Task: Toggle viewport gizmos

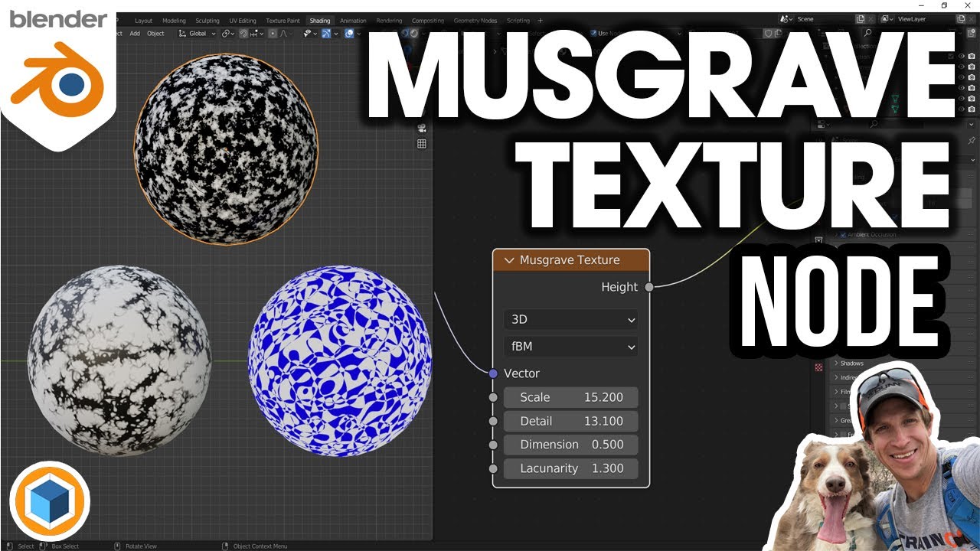Action: [x=328, y=33]
